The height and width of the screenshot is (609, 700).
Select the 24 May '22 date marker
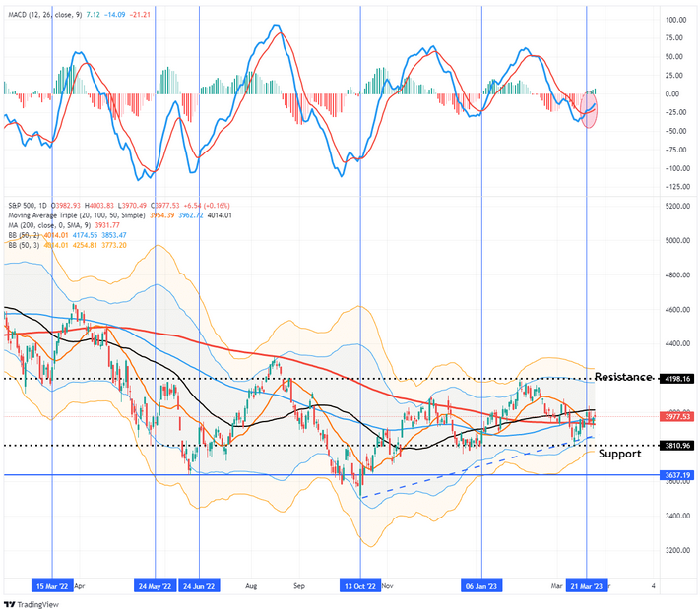click(155, 585)
